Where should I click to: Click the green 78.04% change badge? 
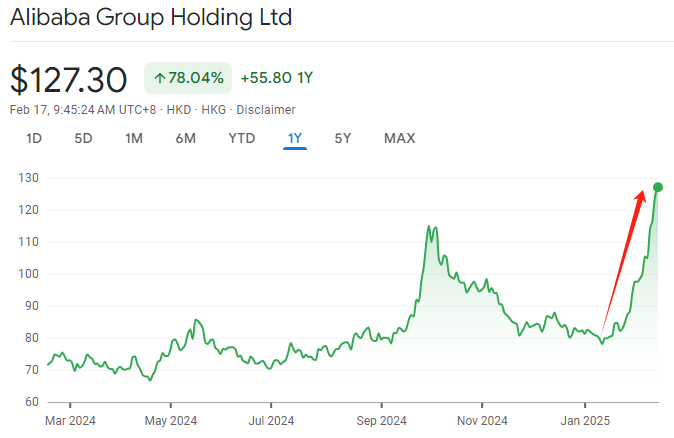[188, 79]
